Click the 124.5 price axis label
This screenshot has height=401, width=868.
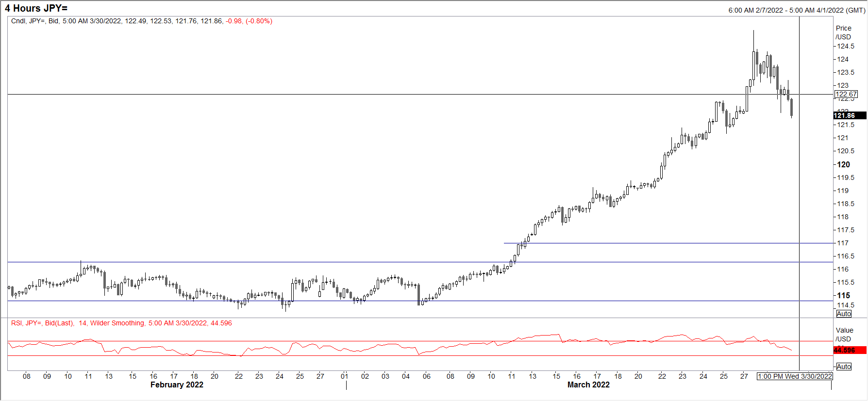coord(846,46)
